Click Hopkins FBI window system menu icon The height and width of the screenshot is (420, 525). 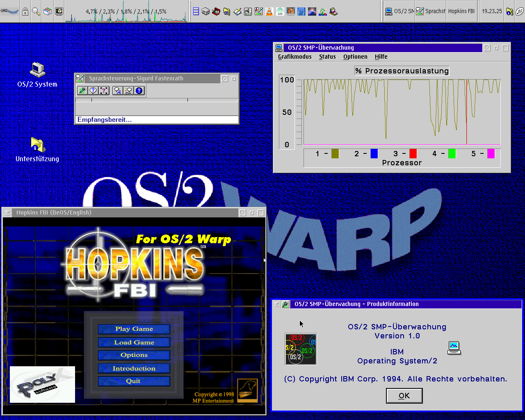pos(7,212)
